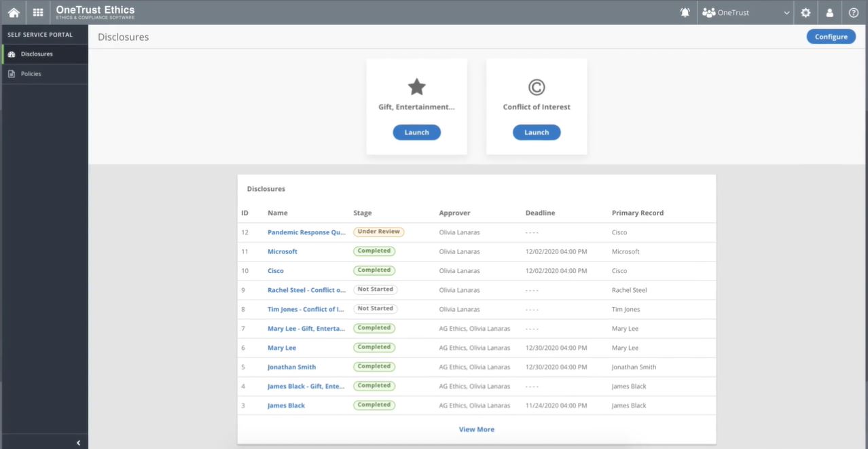The width and height of the screenshot is (868, 449).
Task: Open Mary Lee - Gift, Enterta... disclosure
Action: [306, 328]
